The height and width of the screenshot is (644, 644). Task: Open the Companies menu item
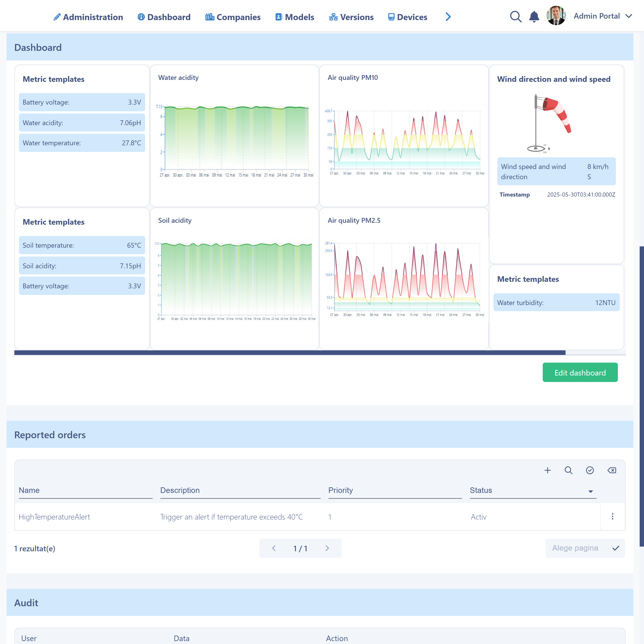(233, 17)
